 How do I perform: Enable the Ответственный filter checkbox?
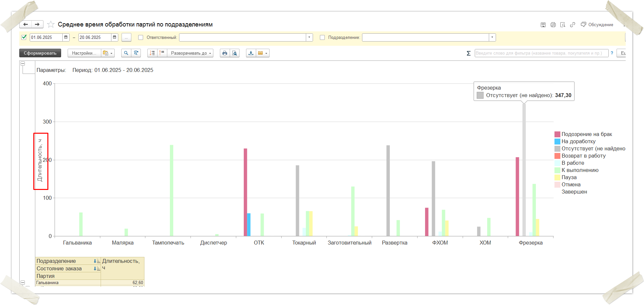pyautogui.click(x=141, y=38)
